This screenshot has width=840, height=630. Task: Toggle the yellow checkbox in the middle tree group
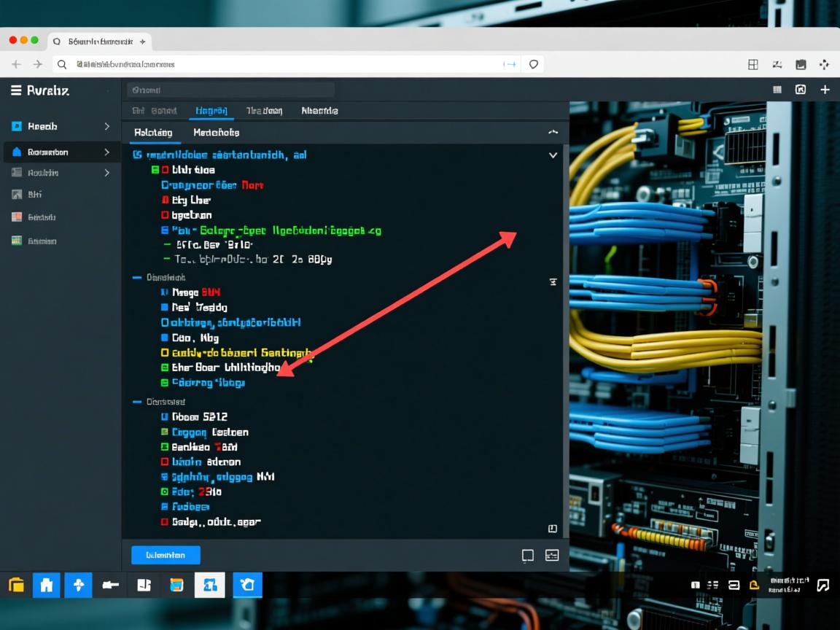tap(165, 353)
